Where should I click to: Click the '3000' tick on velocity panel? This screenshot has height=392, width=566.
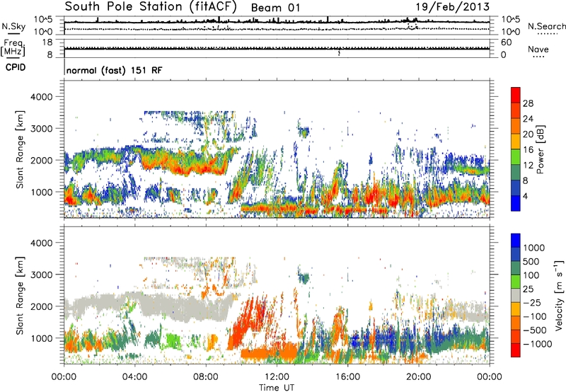coord(41,275)
